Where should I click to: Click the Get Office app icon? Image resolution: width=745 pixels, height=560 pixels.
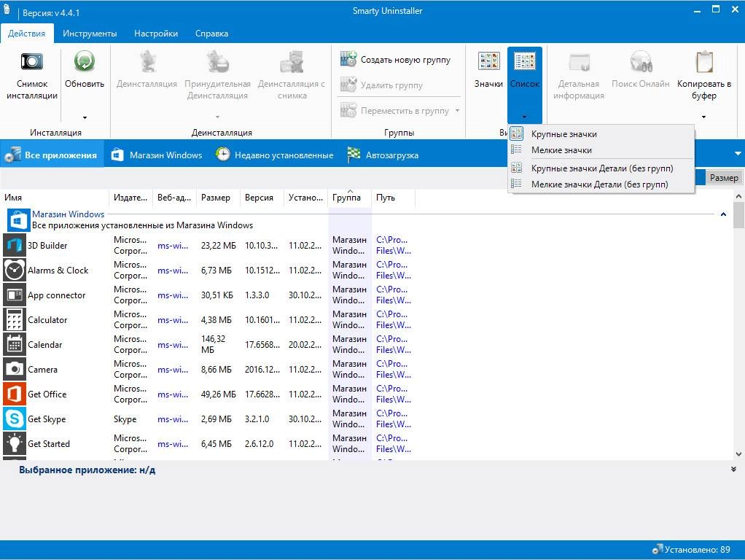[15, 394]
